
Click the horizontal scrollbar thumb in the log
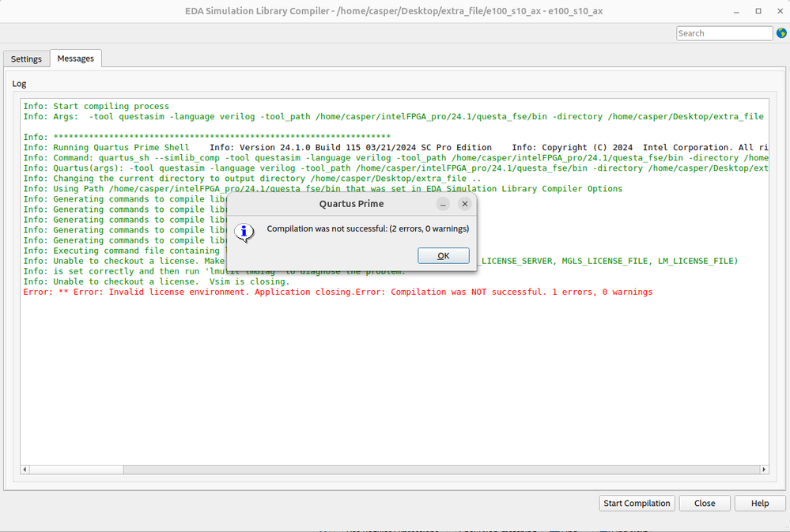point(76,469)
